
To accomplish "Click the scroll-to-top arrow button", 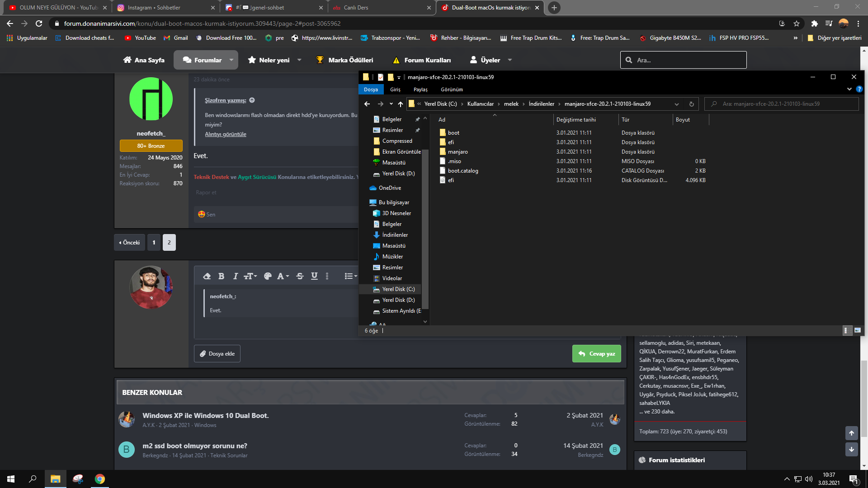I will (851, 433).
